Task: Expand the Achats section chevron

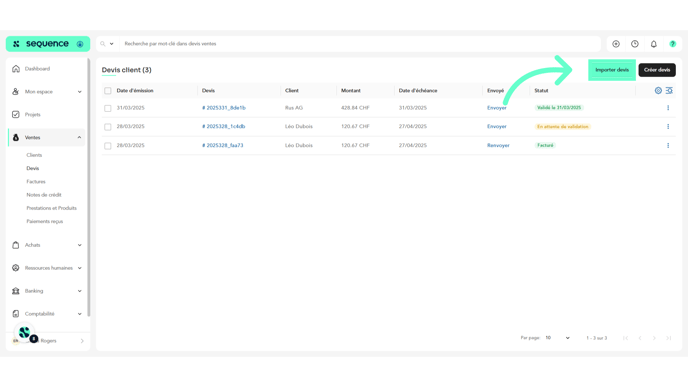Action: [79, 245]
